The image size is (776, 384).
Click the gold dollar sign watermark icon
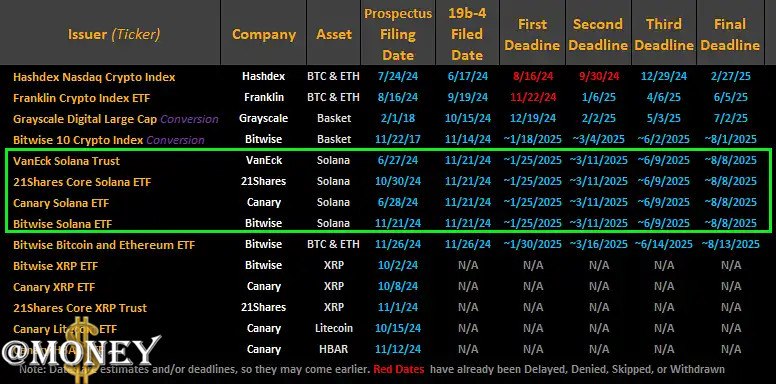pos(83,349)
